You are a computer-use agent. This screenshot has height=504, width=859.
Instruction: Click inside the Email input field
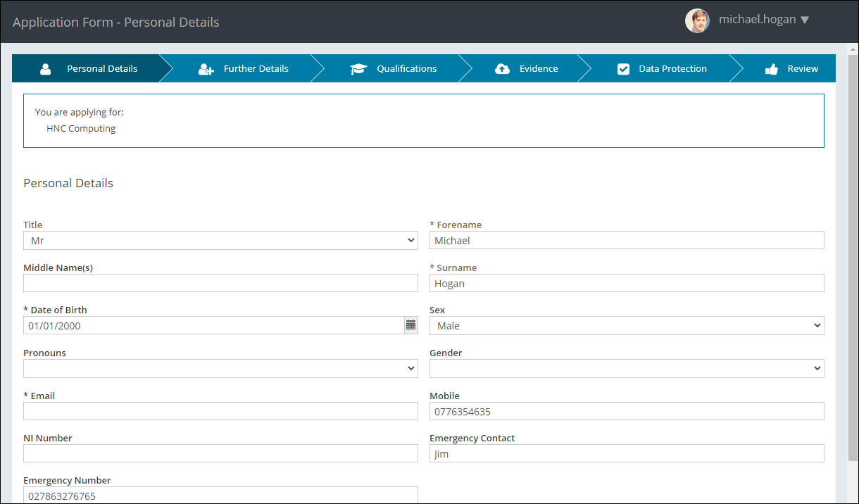click(220, 410)
